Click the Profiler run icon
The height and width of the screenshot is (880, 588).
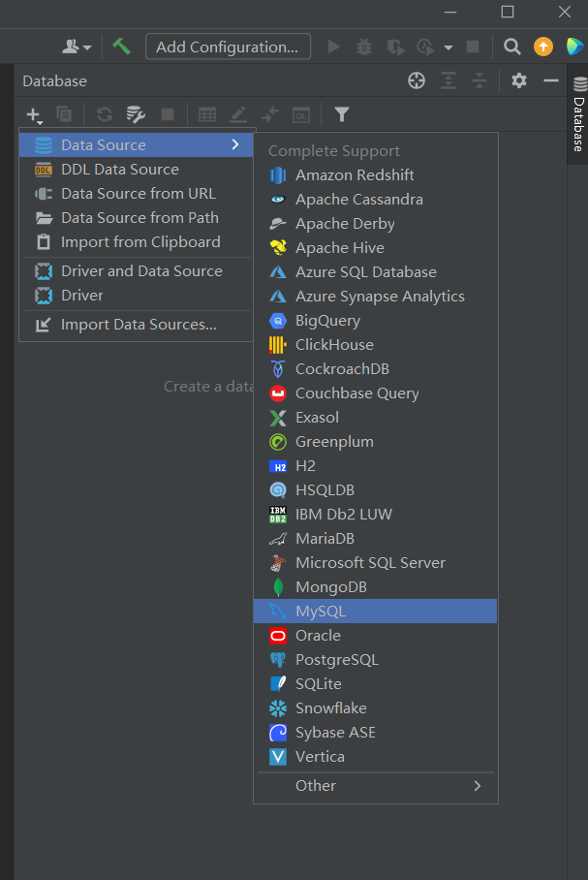pyautogui.click(x=426, y=47)
